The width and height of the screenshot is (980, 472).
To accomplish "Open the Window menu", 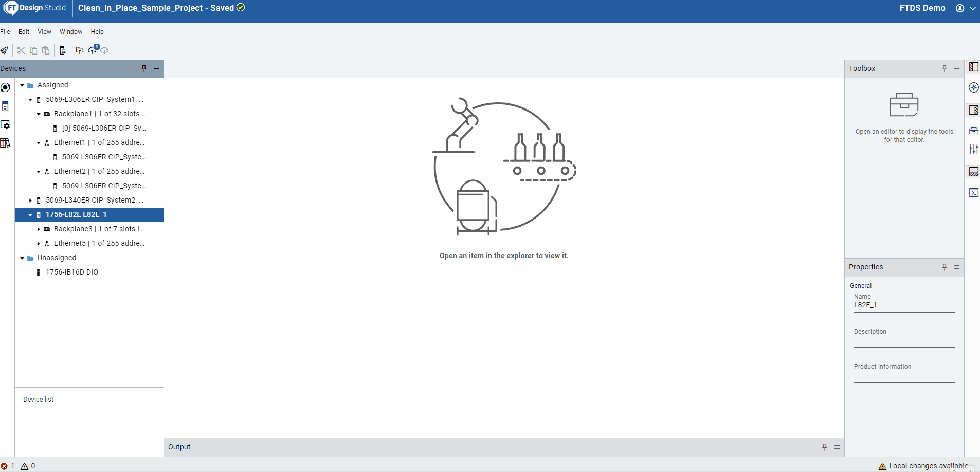I will [x=71, y=32].
